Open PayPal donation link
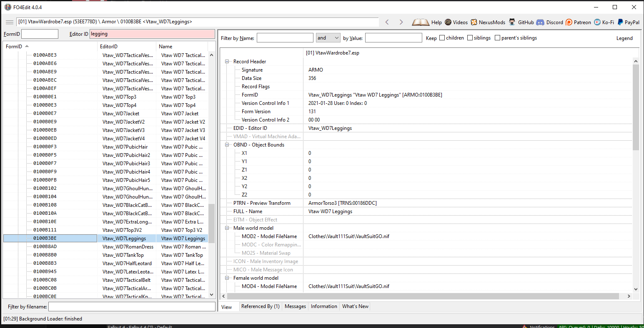Image resolution: width=644 pixels, height=328 pixels. click(628, 22)
